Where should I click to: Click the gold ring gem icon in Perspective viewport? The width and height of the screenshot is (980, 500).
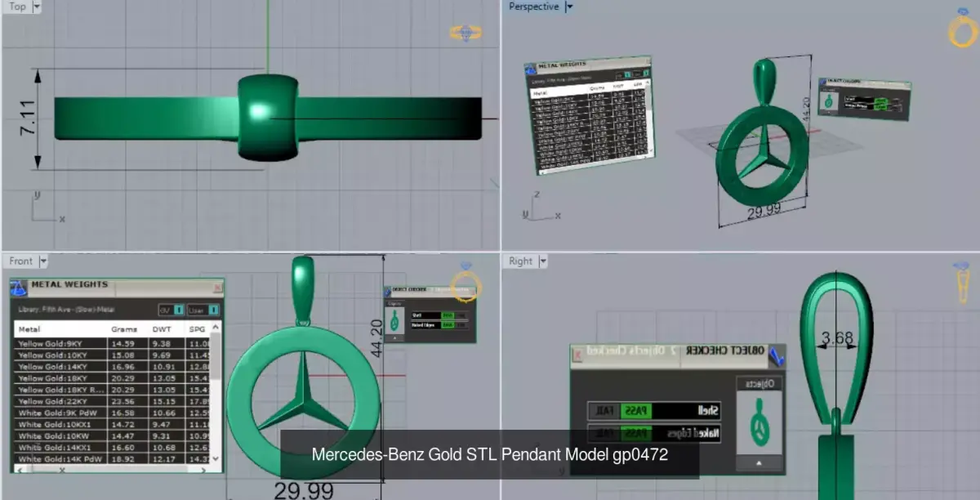coord(962,29)
